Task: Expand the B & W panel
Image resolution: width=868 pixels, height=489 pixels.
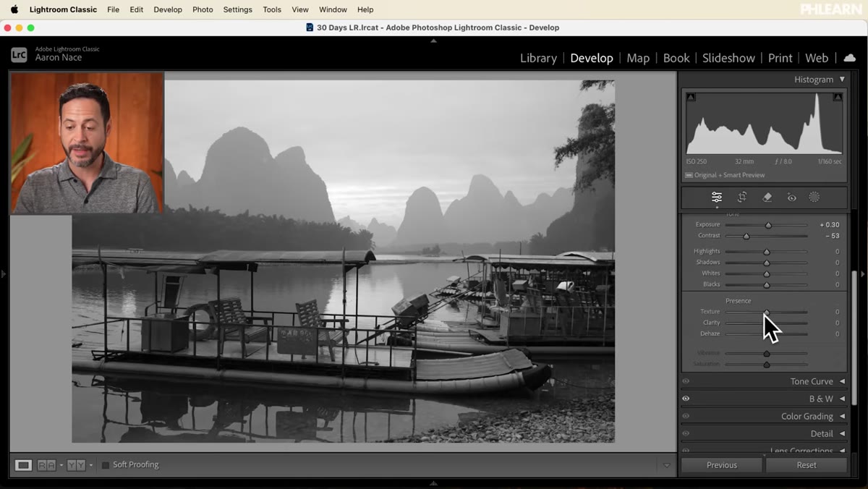Action: point(842,399)
